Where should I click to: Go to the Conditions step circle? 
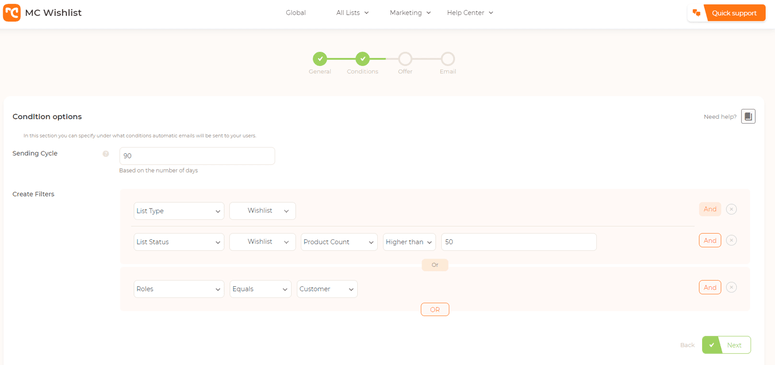pos(362,59)
